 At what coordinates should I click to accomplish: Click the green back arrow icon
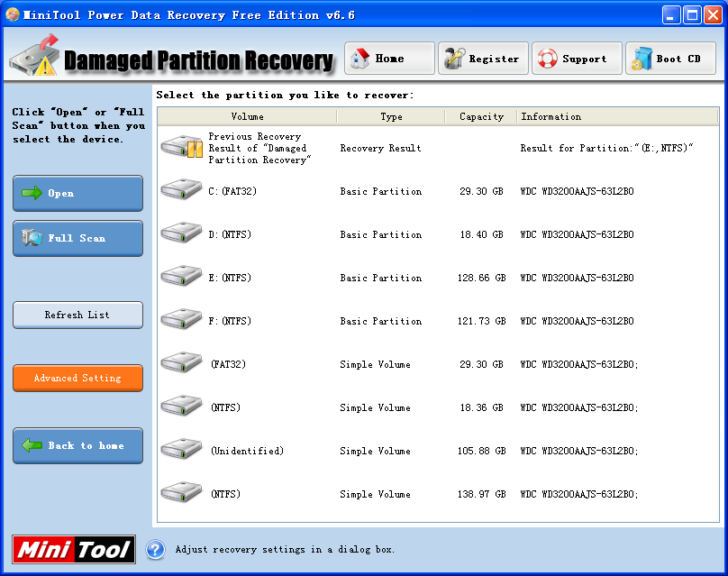32,445
